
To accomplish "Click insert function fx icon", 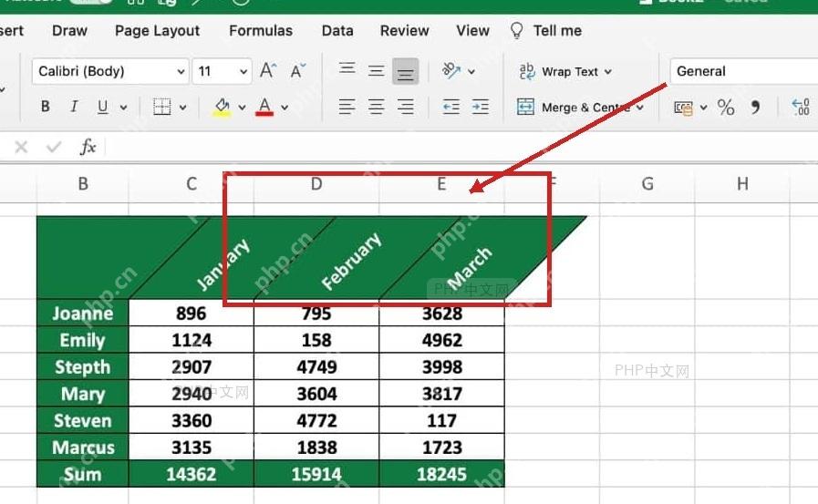I will (x=88, y=147).
